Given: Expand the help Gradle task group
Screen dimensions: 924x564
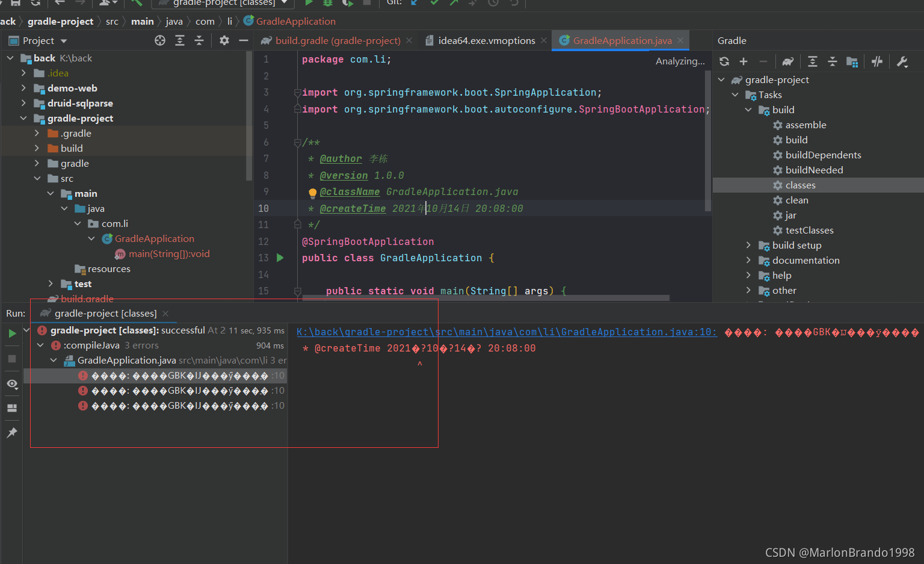Looking at the screenshot, I should [x=748, y=275].
